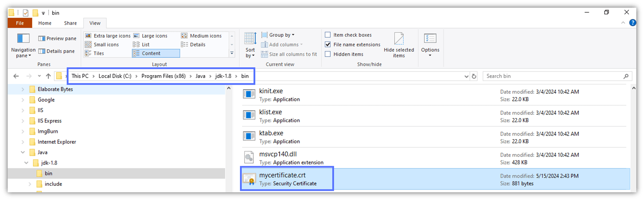Toggle the Details pane button
Viewport: 644px width, 200px height.
[57, 51]
